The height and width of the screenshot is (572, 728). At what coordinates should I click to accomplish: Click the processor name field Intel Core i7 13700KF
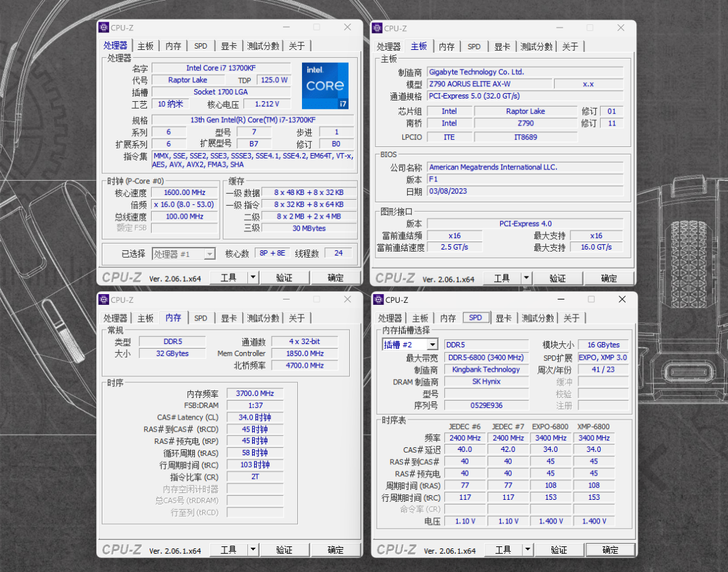[x=221, y=68]
